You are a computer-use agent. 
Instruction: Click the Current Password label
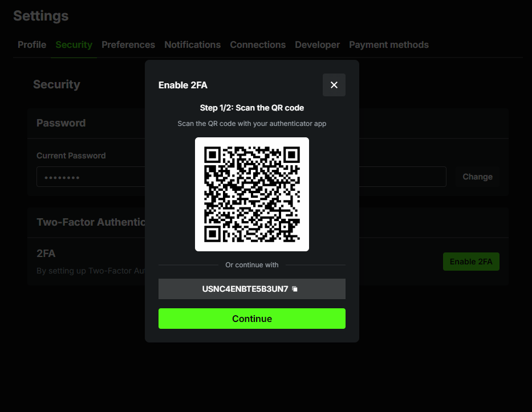click(71, 156)
